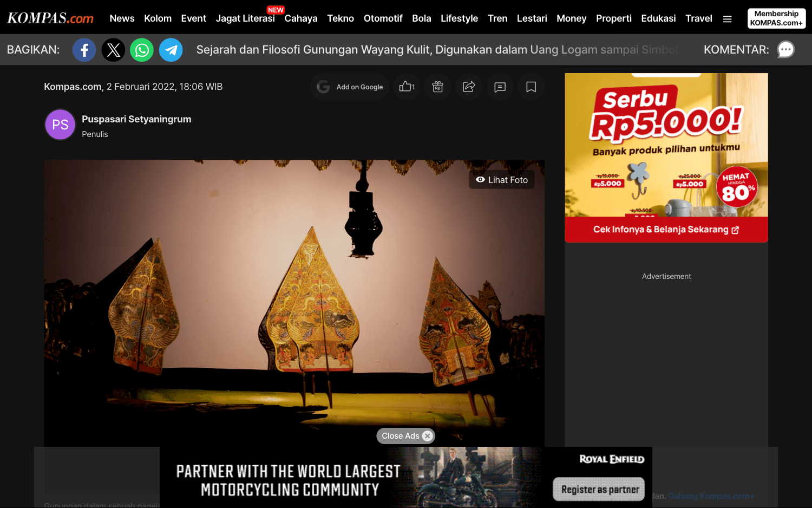Open the article toolbar comment icon
Image resolution: width=812 pixels, height=508 pixels.
tap(500, 87)
